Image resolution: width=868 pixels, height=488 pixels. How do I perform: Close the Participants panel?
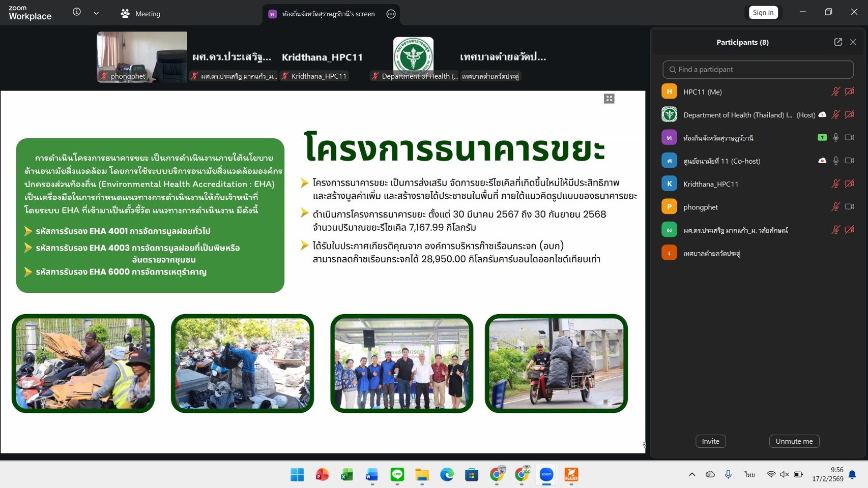pos(853,42)
